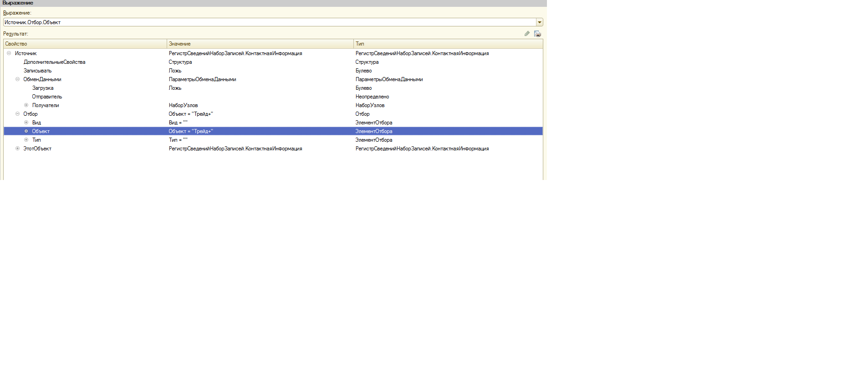868x391 pixels.
Task: Expand the ЭтотОбъект node
Action: (17, 149)
